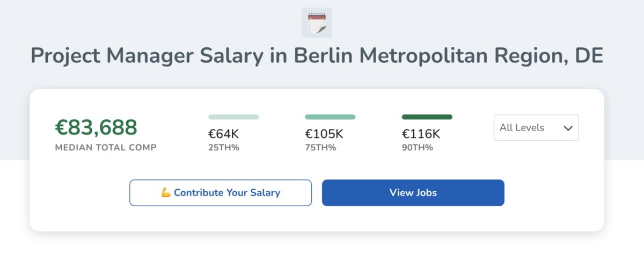Click the flexed bicep emoji icon
The image size is (644, 260).
(x=166, y=193)
